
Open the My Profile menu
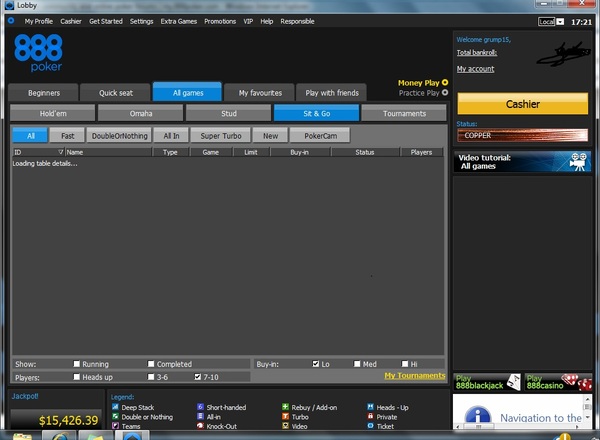pyautogui.click(x=39, y=21)
